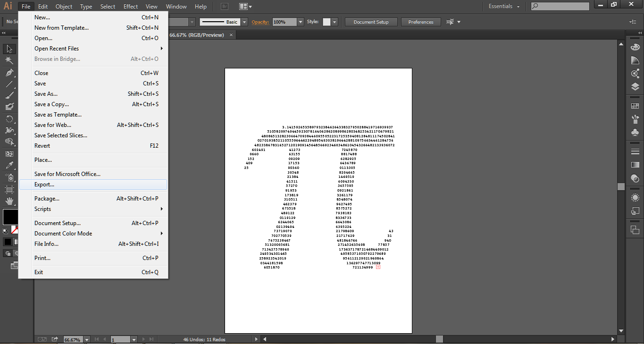This screenshot has width=644, height=344.
Task: Click the Go to Bridge (Br) icon
Action: (225, 7)
